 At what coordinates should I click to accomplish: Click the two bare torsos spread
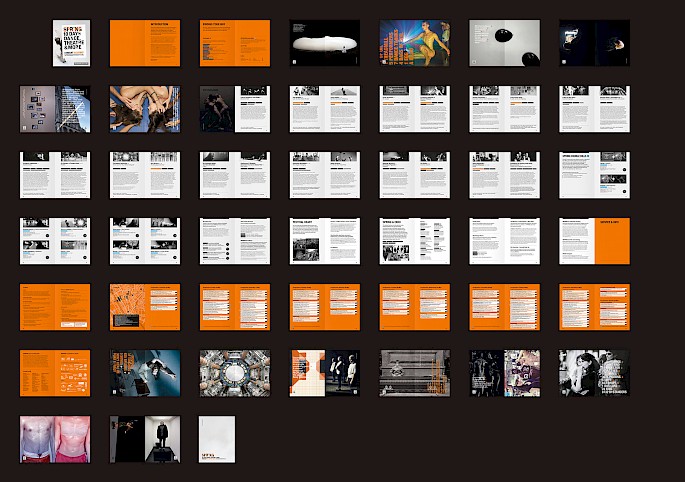55,439
